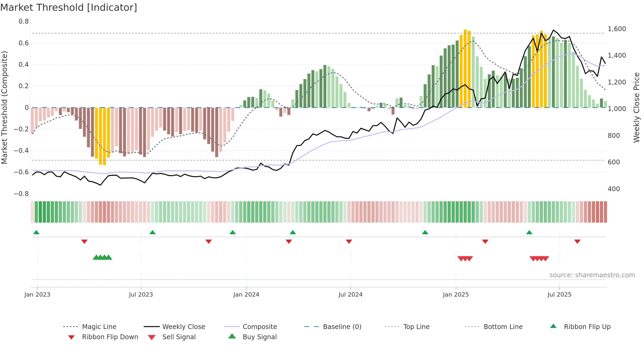The width and height of the screenshot is (644, 362).
Task: Click the 1,600 price axis value
Action: 617,29
